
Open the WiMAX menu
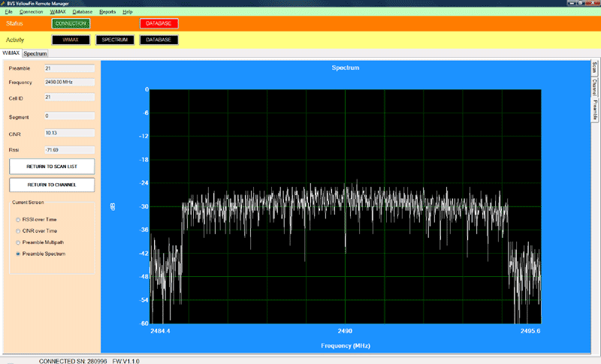coord(58,12)
